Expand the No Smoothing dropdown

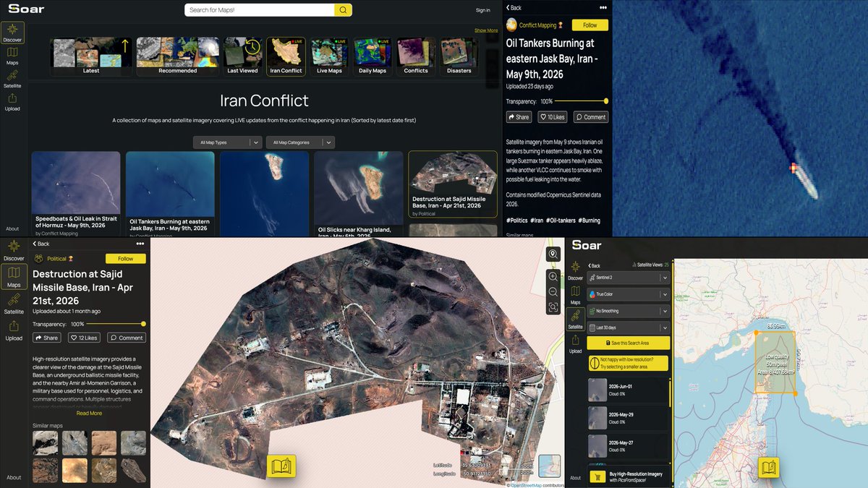(628, 311)
